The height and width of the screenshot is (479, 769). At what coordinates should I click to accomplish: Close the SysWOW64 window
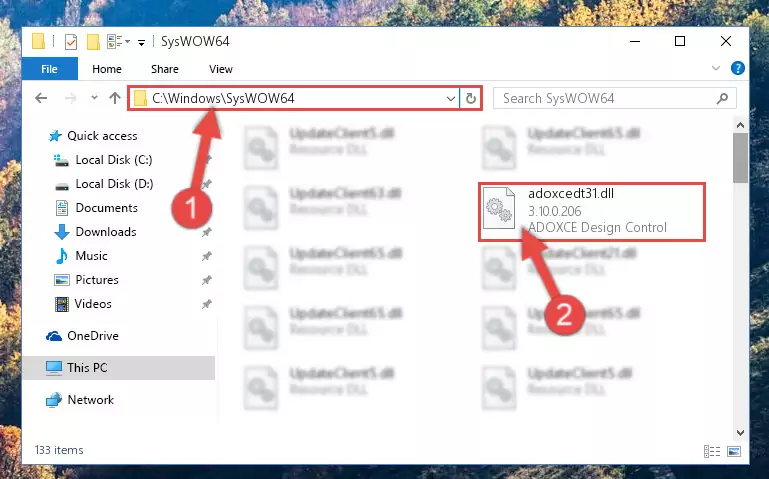pos(726,41)
